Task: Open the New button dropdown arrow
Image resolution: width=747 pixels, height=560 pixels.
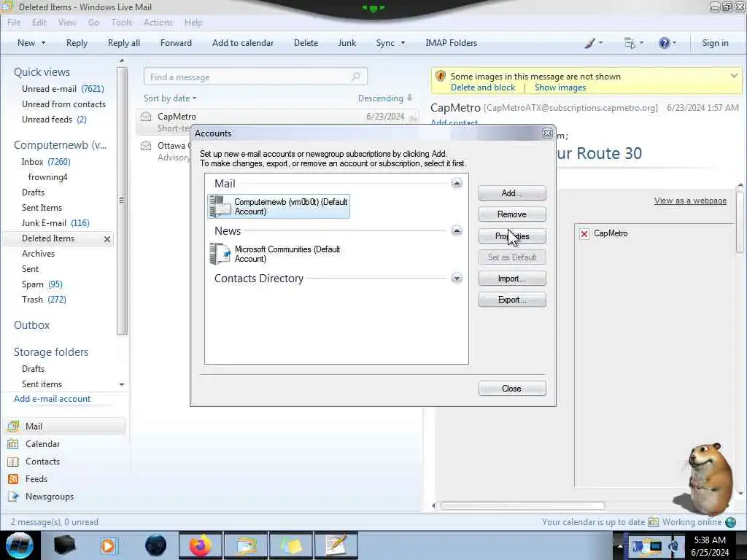Action: pos(43,43)
